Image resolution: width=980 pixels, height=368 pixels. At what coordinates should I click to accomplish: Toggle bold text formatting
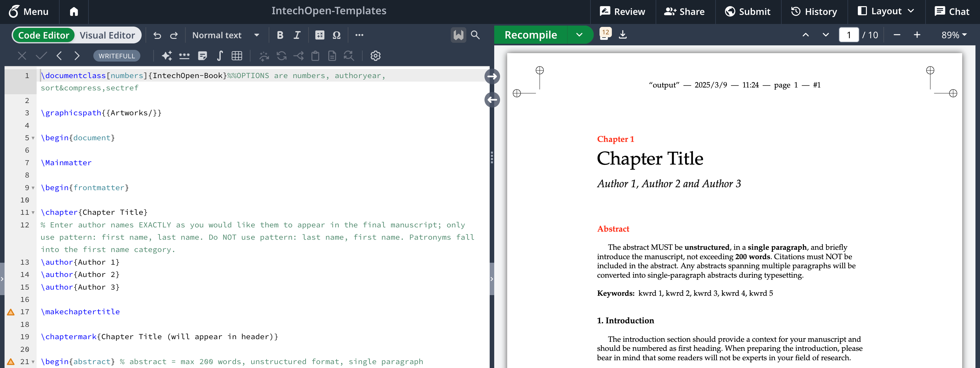click(x=280, y=35)
